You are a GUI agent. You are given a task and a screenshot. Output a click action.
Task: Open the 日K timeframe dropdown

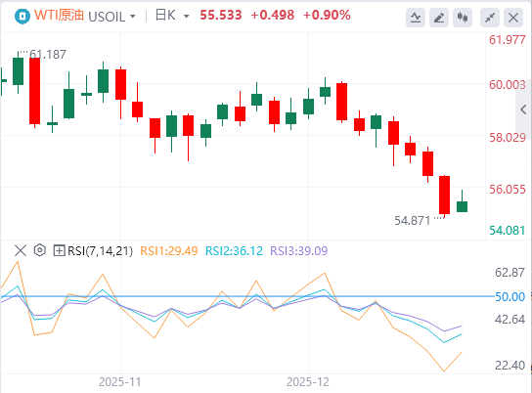[x=172, y=16]
